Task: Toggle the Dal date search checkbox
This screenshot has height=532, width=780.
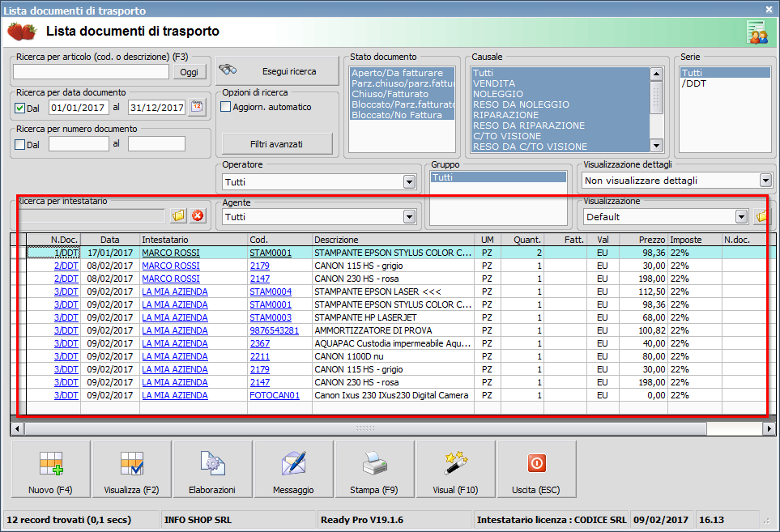Action: (x=20, y=108)
